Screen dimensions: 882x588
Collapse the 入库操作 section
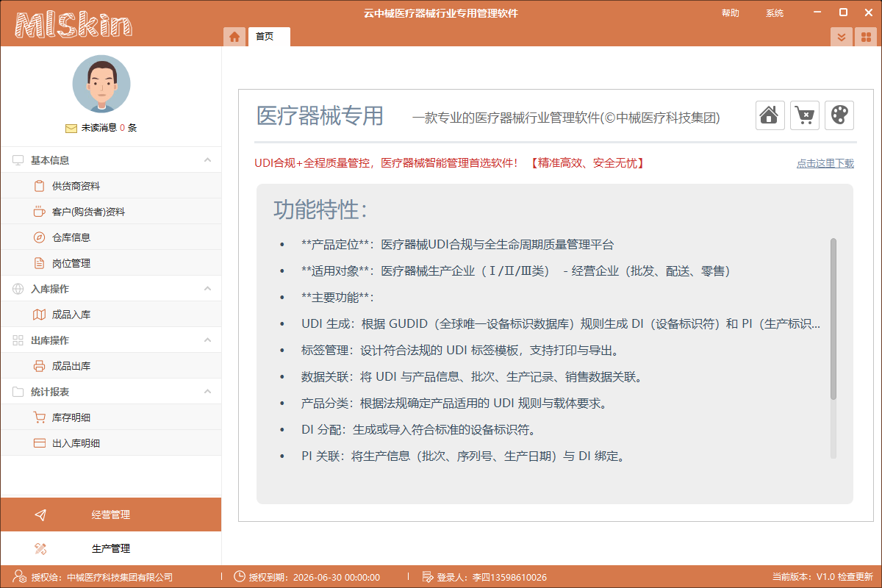[207, 289]
